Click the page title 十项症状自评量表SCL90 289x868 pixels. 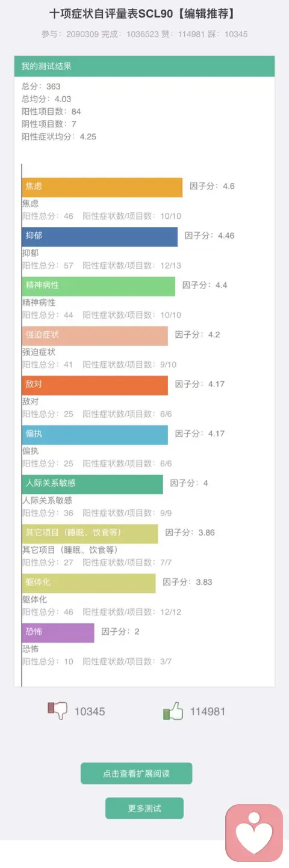pyautogui.click(x=110, y=14)
